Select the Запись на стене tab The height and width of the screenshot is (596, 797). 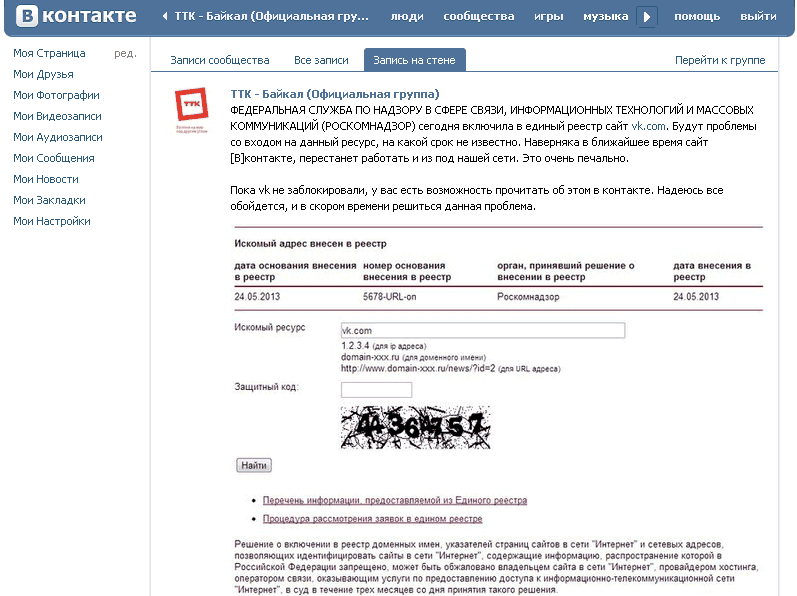(x=415, y=60)
